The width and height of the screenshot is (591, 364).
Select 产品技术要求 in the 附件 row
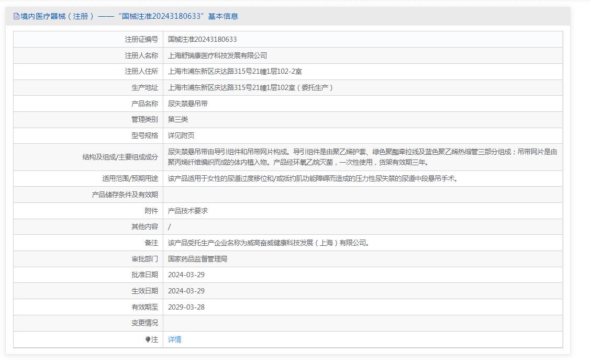(x=188, y=211)
